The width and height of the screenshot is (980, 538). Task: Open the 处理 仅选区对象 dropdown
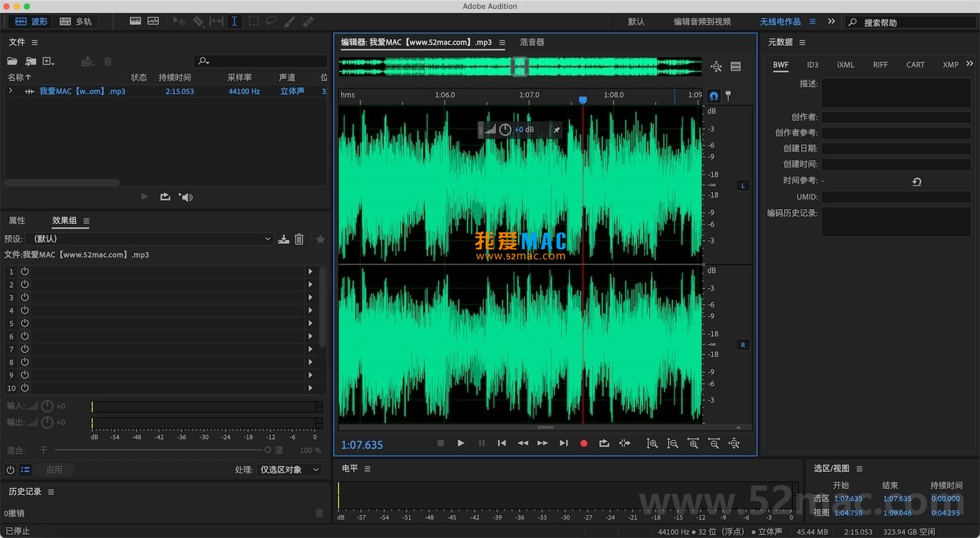[289, 470]
